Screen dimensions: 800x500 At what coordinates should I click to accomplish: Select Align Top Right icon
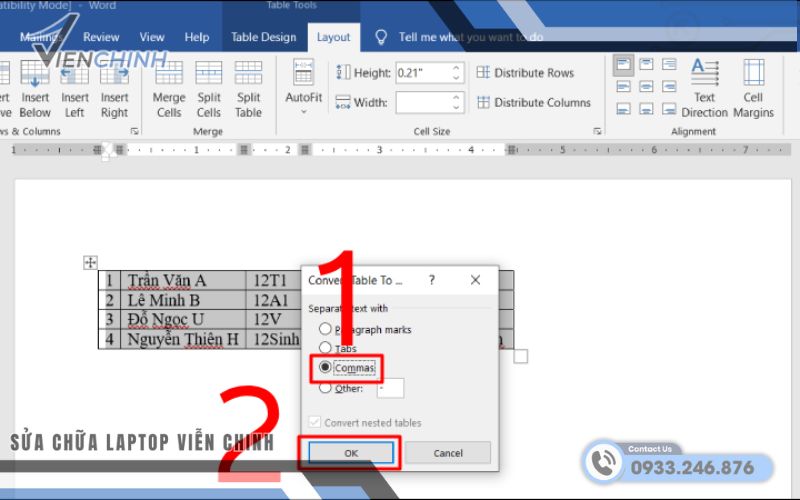click(669, 65)
